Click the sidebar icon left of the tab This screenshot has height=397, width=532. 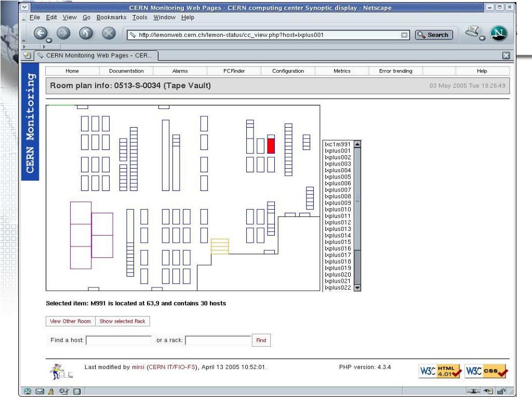[x=27, y=55]
